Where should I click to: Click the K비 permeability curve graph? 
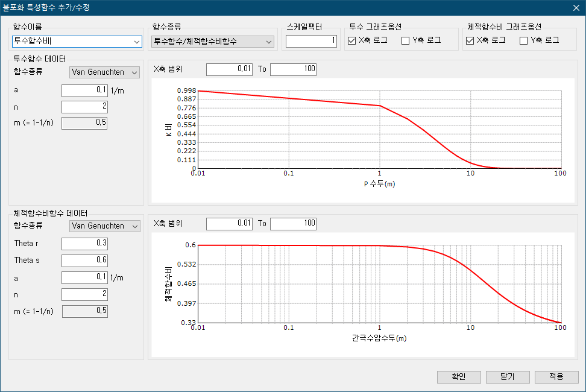(380, 130)
